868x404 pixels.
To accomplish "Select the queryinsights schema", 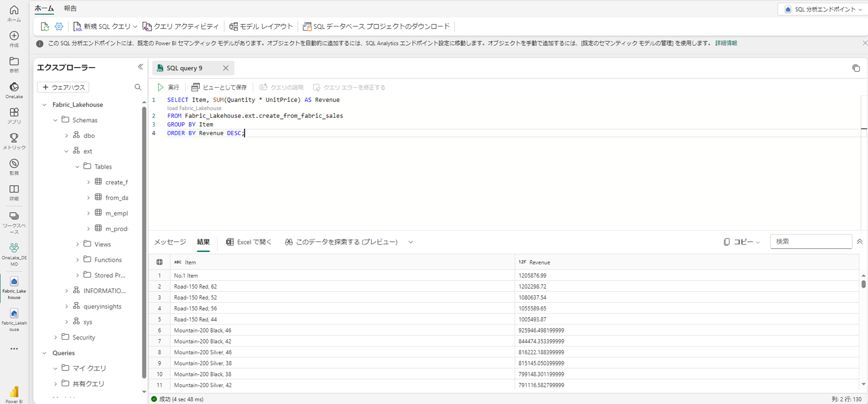I will click(x=102, y=307).
